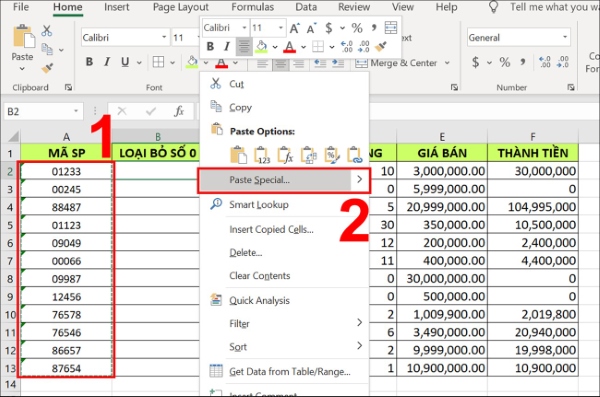Click the Merge & Center button
This screenshot has height=397, width=600.
pyautogui.click(x=397, y=63)
